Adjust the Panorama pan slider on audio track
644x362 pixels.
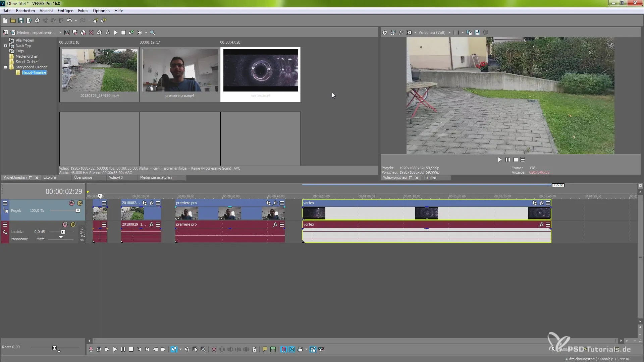click(61, 238)
